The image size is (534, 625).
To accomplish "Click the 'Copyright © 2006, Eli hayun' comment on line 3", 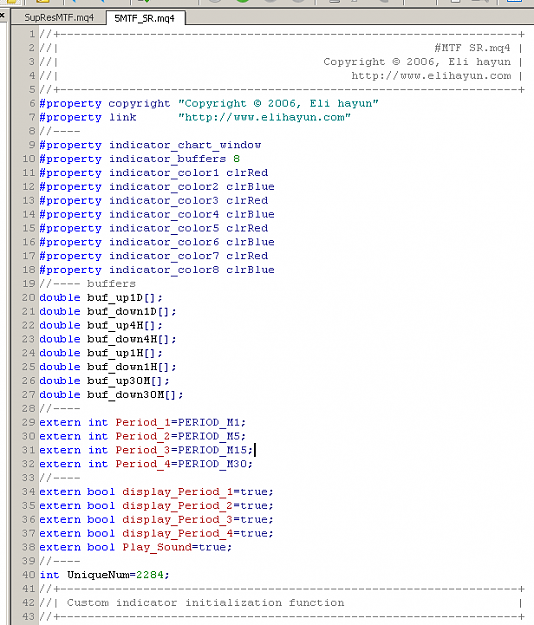I will [x=417, y=62].
